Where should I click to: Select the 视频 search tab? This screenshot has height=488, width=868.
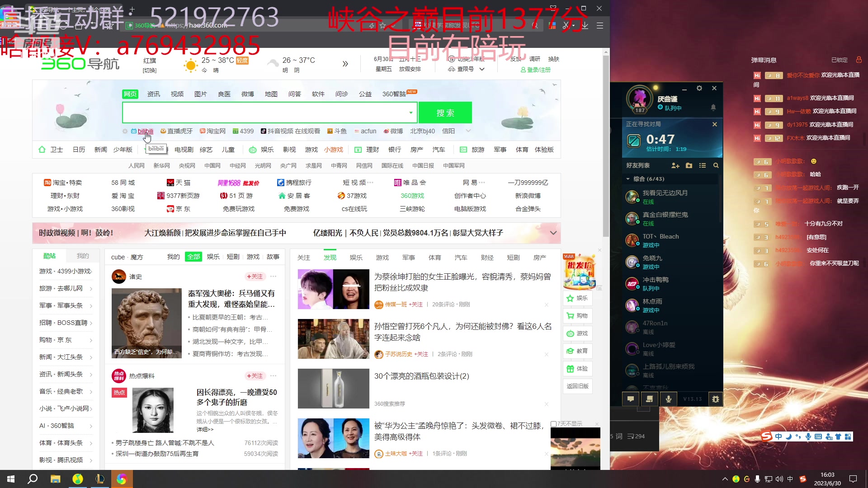(x=177, y=94)
